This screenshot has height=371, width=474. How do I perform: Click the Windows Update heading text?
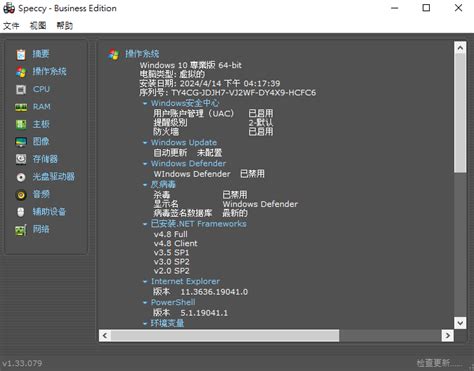tap(184, 143)
